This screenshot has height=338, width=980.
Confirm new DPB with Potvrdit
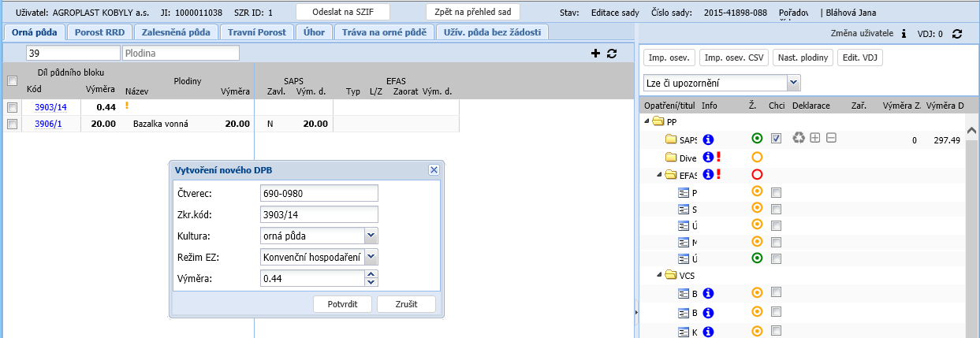342,304
